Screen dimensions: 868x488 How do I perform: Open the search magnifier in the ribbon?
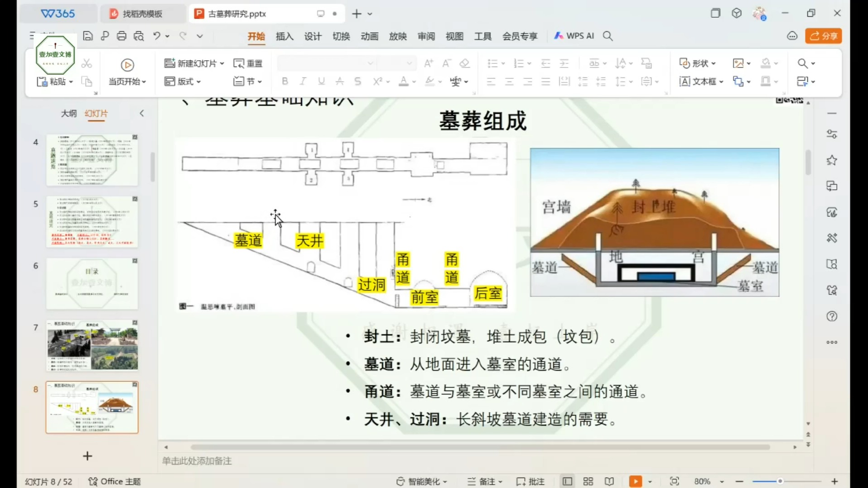(802, 63)
